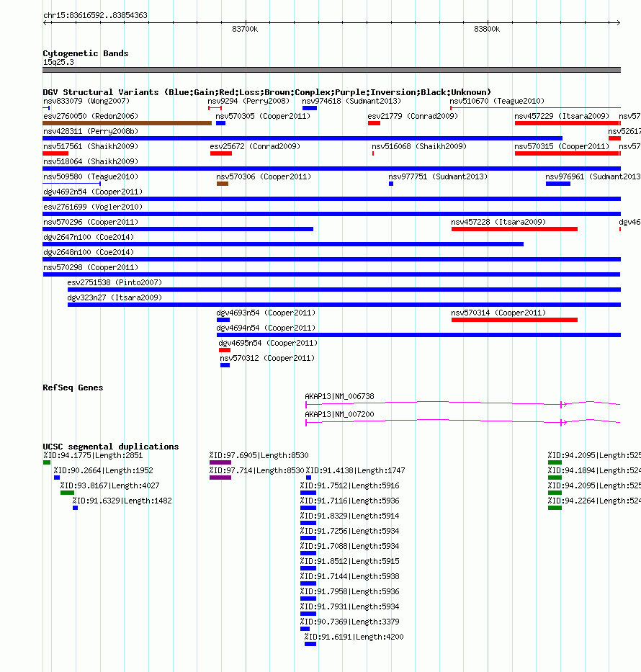Image resolution: width=641 pixels, height=672 pixels.
Task: Click the purple bar under %ID:97.6905|Length:8530
Action: tap(220, 463)
